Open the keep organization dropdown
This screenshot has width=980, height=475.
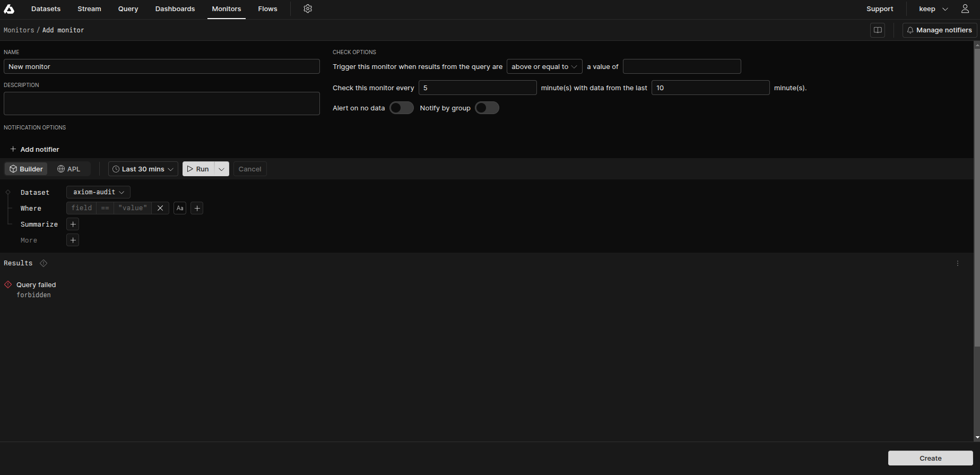coord(933,9)
